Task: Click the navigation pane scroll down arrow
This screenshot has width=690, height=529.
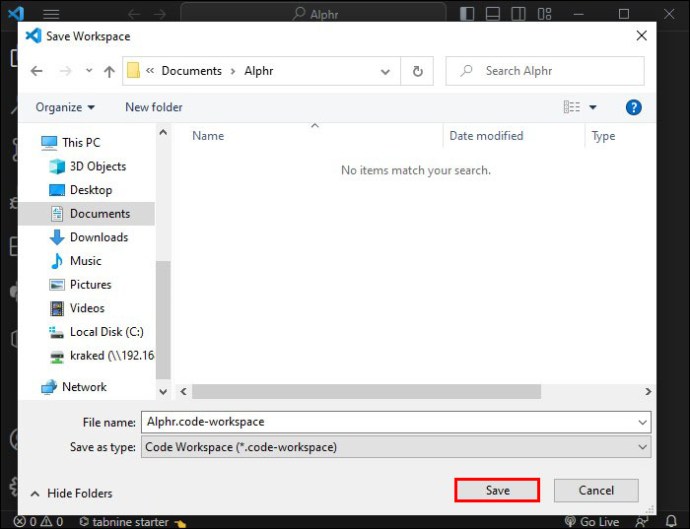Action: click(x=163, y=391)
